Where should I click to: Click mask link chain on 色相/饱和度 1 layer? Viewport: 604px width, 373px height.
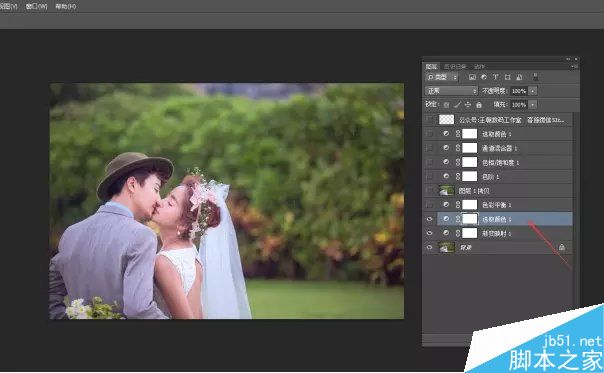coord(458,162)
